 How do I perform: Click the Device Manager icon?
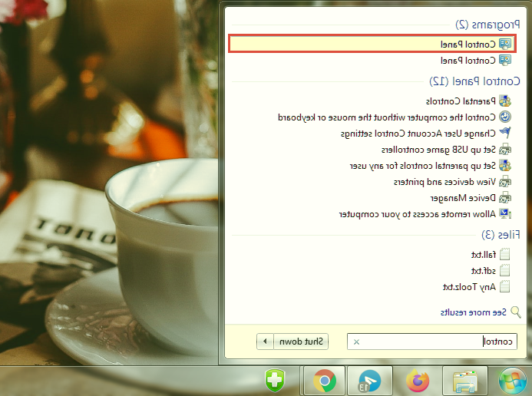coord(504,197)
